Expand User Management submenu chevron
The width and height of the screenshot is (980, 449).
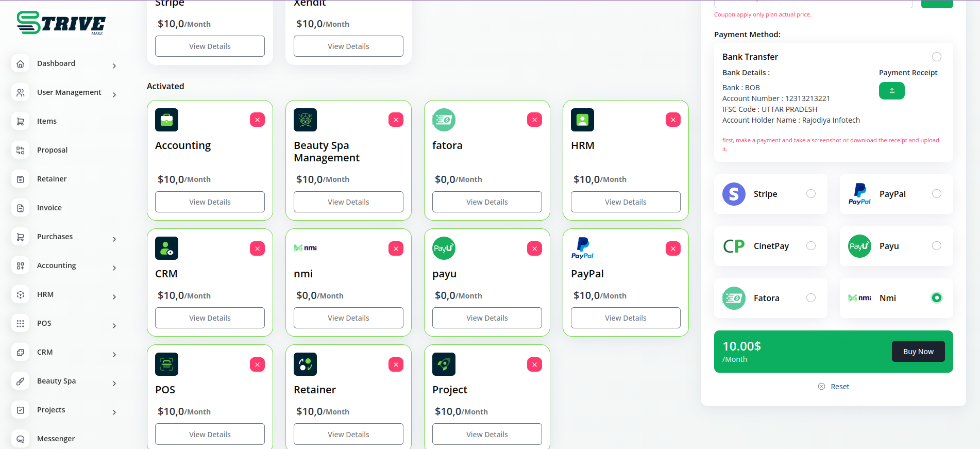point(114,95)
